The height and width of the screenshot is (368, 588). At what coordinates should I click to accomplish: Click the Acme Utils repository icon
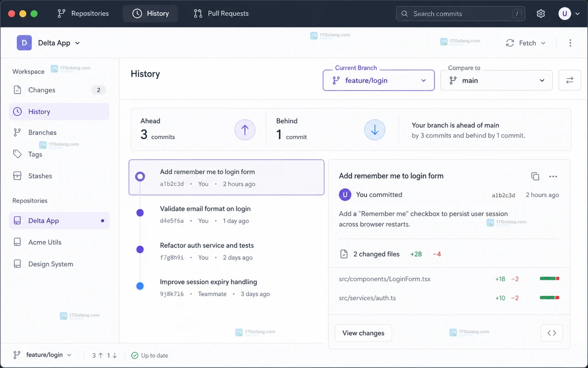pos(17,242)
